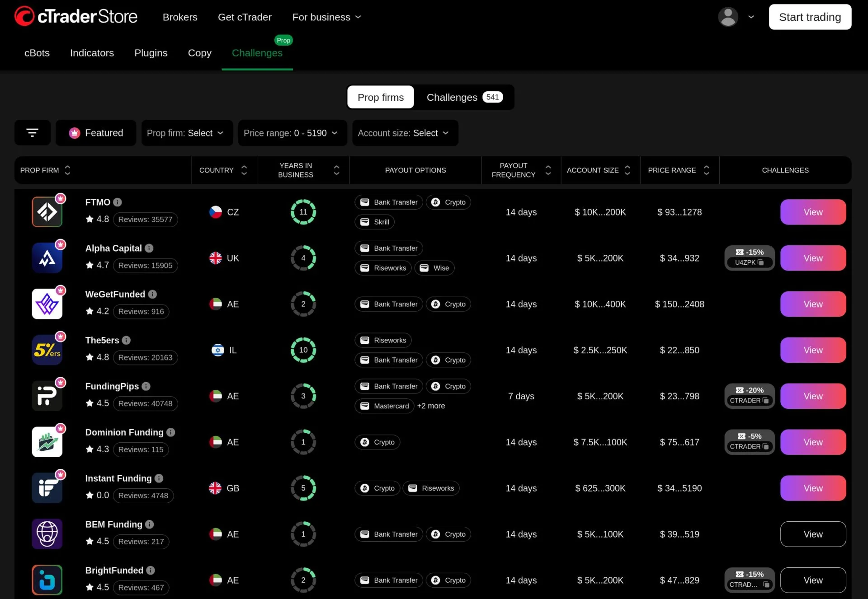Expand the Price range dropdown

[292, 133]
